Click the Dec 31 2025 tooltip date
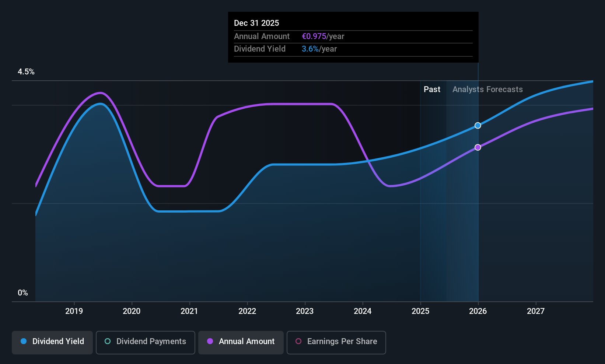Image resolution: width=605 pixels, height=364 pixels. [256, 23]
